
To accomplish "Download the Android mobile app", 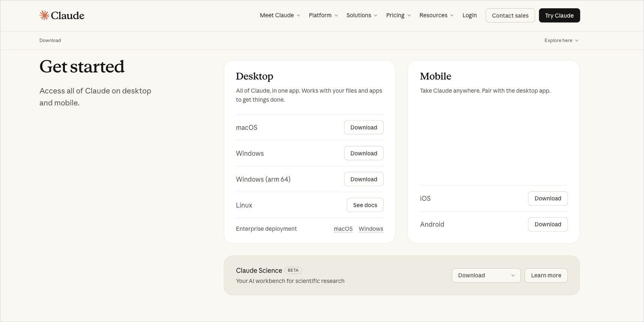I will (x=548, y=224).
